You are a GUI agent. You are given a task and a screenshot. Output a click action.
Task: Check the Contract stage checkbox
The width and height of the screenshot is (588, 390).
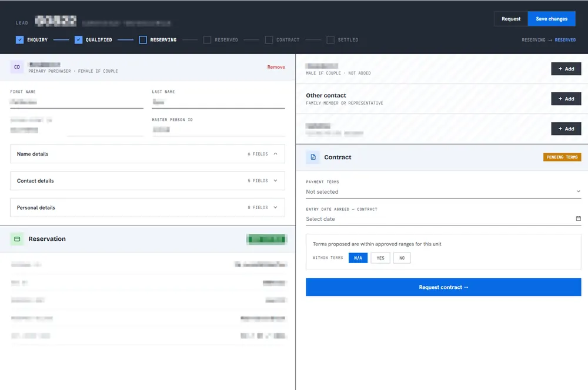pos(269,40)
